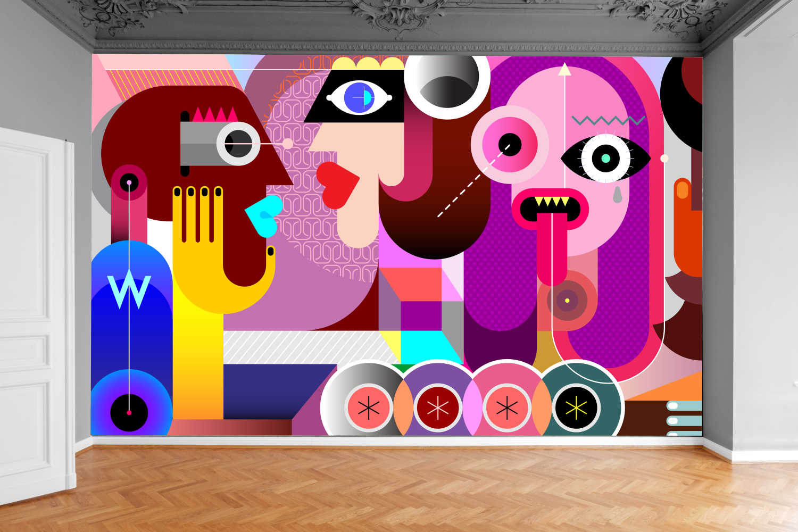Click the black eye with green pupil
Screen dimensions: 798x532
click(x=605, y=159)
